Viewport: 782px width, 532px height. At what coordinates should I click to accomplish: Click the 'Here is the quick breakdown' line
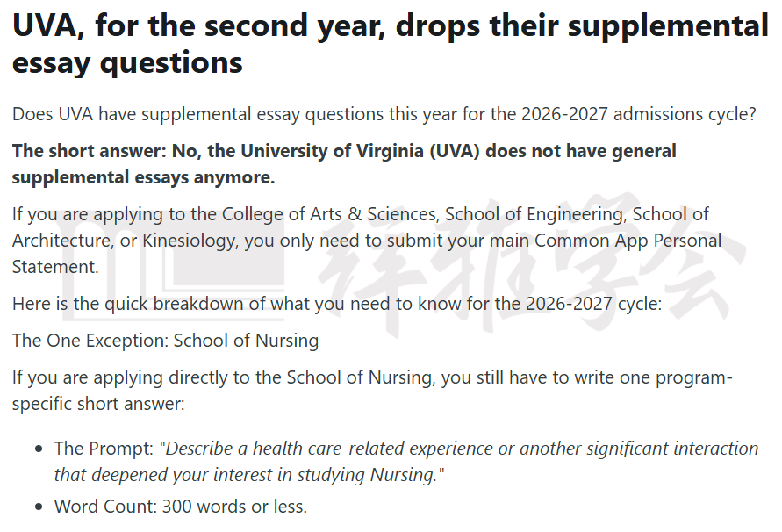point(337,304)
